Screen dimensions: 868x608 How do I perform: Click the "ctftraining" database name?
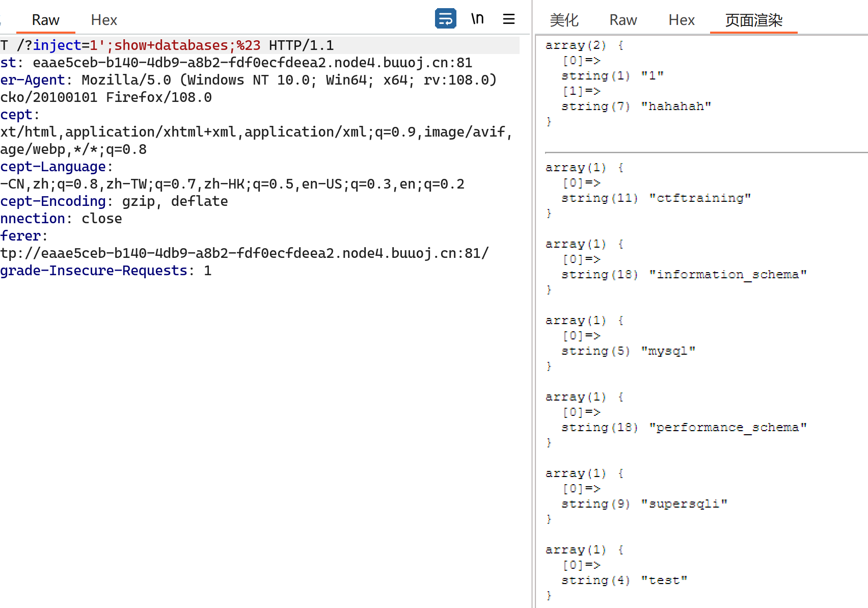click(700, 198)
